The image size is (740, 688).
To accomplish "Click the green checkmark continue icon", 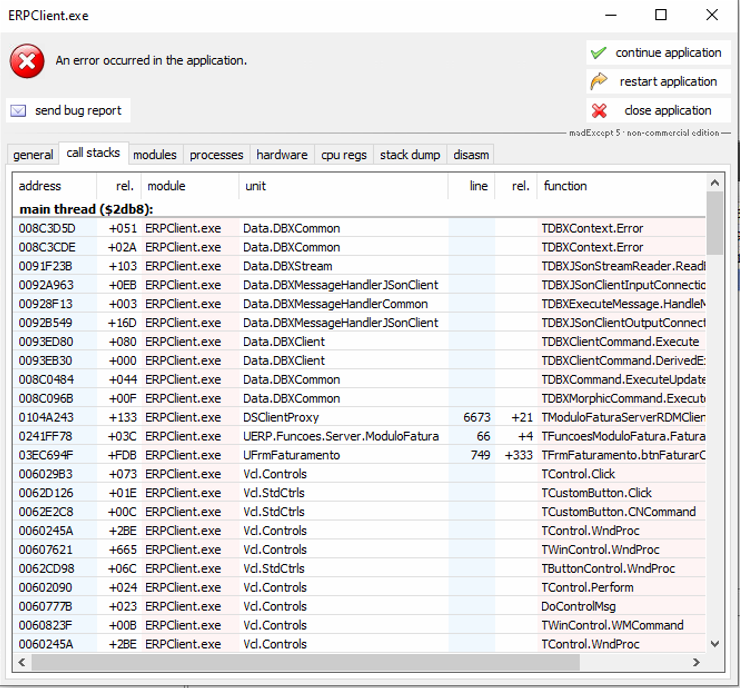I will click(599, 53).
